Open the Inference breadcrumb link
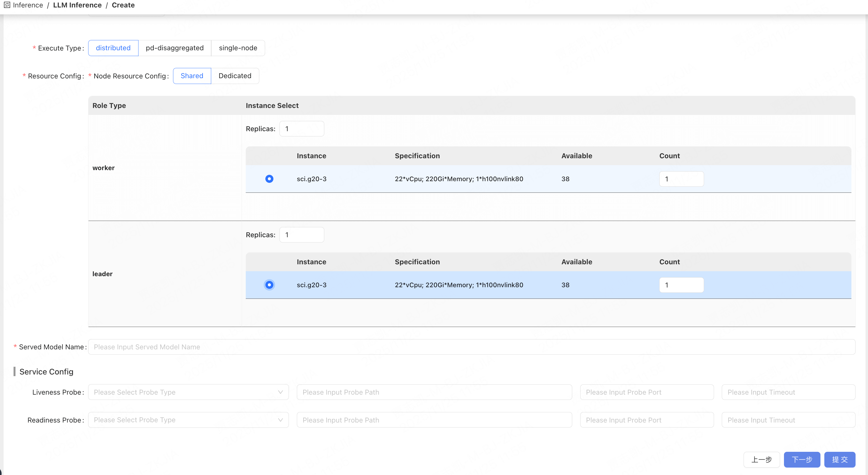868x475 pixels. point(28,5)
